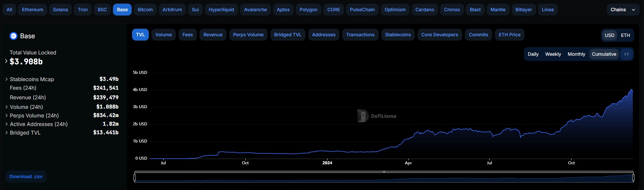Expand Active Addresses (24h) row

[x=7, y=124]
